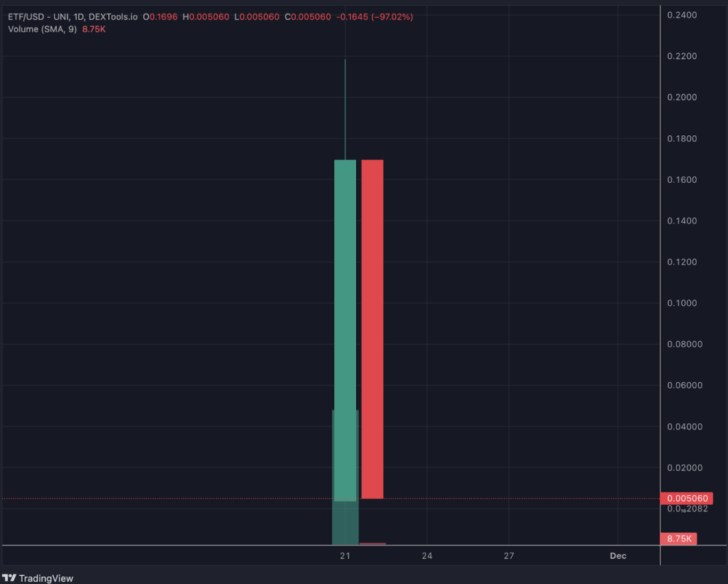Image resolution: width=728 pixels, height=584 pixels.
Task: Click the open value O0.1696
Action: (160, 17)
